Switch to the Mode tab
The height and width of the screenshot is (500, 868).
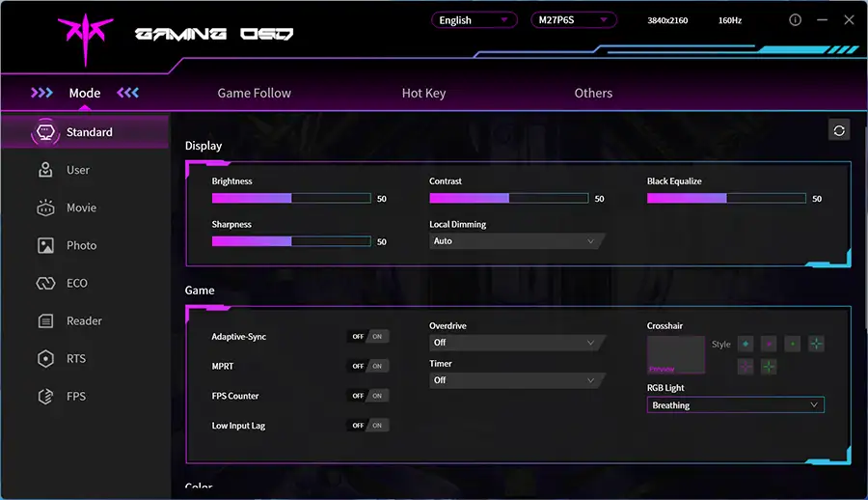85,93
